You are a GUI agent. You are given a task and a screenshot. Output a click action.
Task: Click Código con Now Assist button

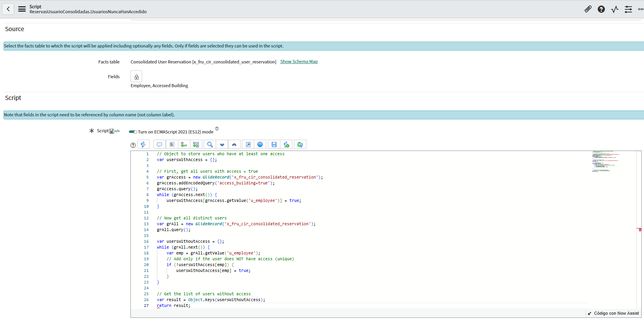click(x=613, y=313)
